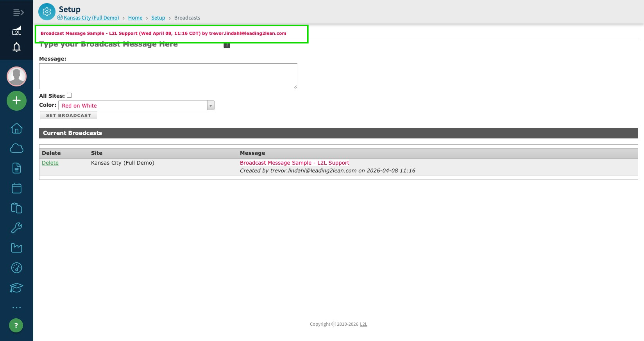Click the Delete column header

(x=51, y=153)
